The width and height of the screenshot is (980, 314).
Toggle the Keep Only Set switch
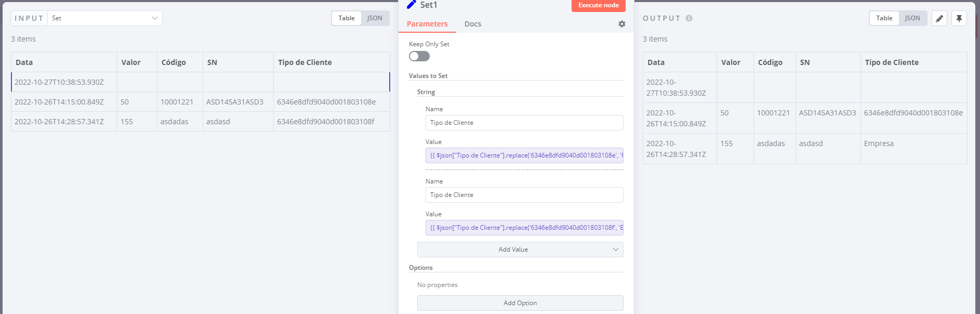point(419,56)
